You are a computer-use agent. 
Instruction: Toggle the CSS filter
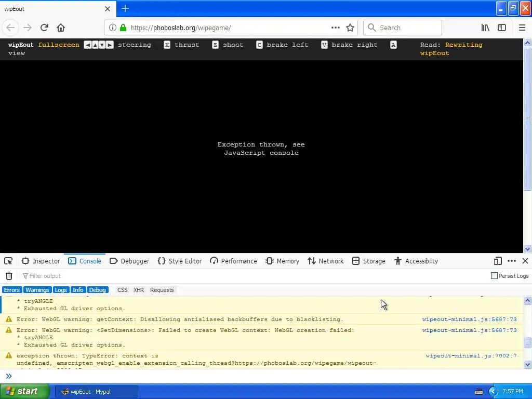click(123, 290)
